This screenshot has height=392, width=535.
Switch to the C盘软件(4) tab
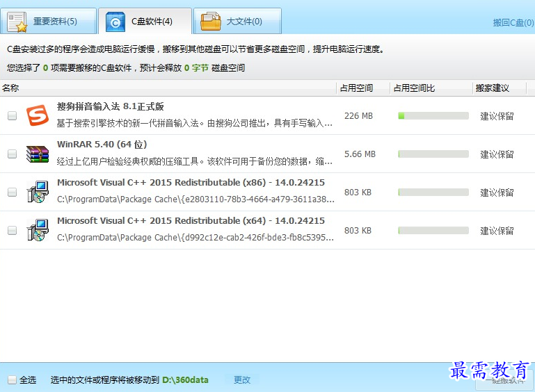(x=145, y=21)
